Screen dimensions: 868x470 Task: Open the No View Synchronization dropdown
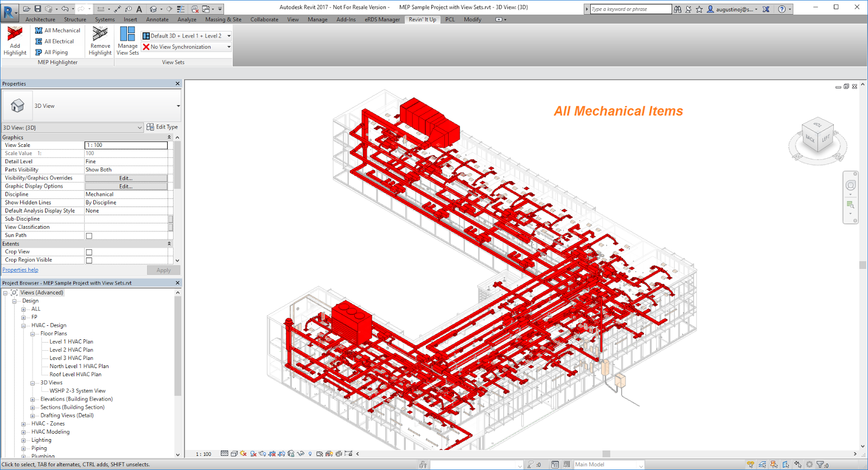pyautogui.click(x=187, y=47)
